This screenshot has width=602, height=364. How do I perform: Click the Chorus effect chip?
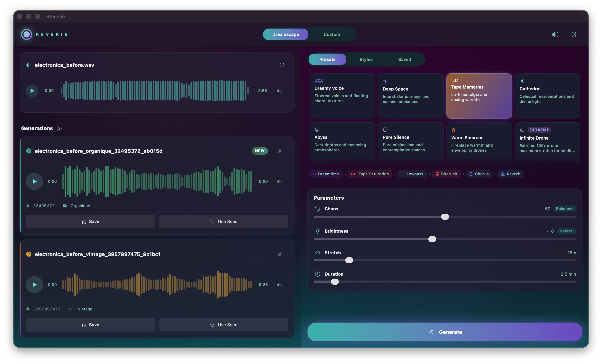[x=479, y=174]
